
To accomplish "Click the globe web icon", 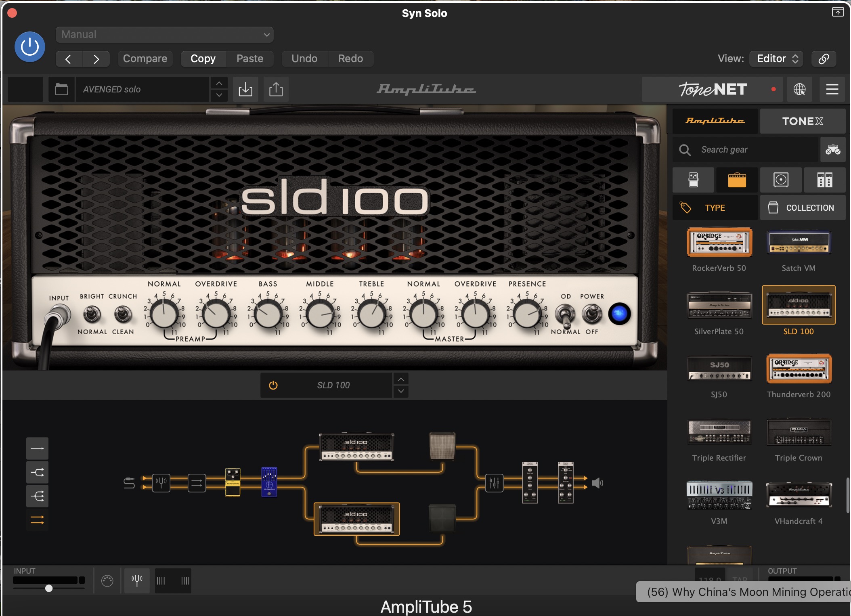I will (x=799, y=89).
